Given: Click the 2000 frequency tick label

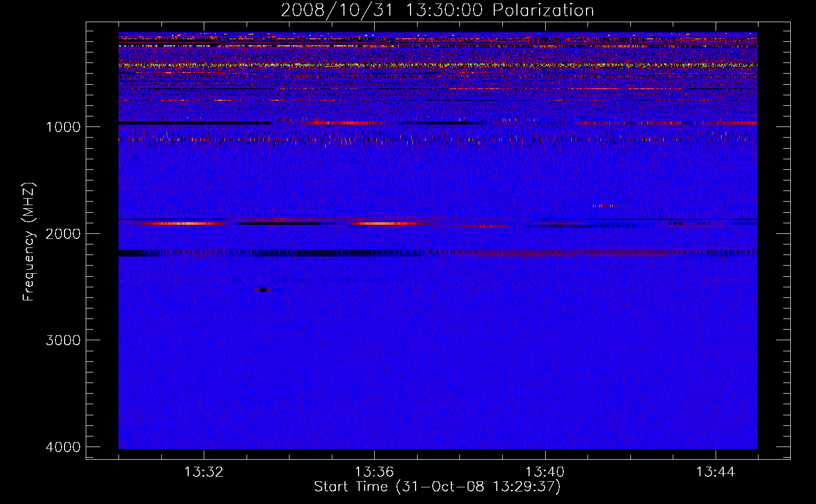Looking at the screenshot, I should coord(63,234).
